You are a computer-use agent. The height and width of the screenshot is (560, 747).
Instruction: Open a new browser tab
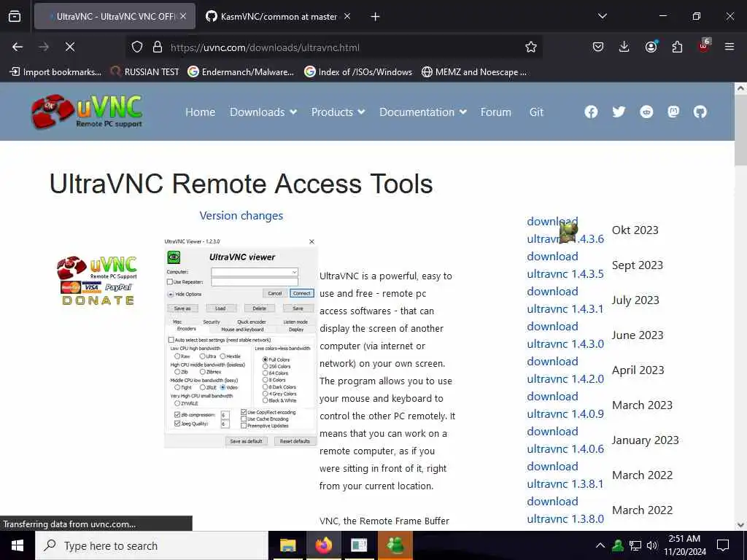[x=375, y=17]
